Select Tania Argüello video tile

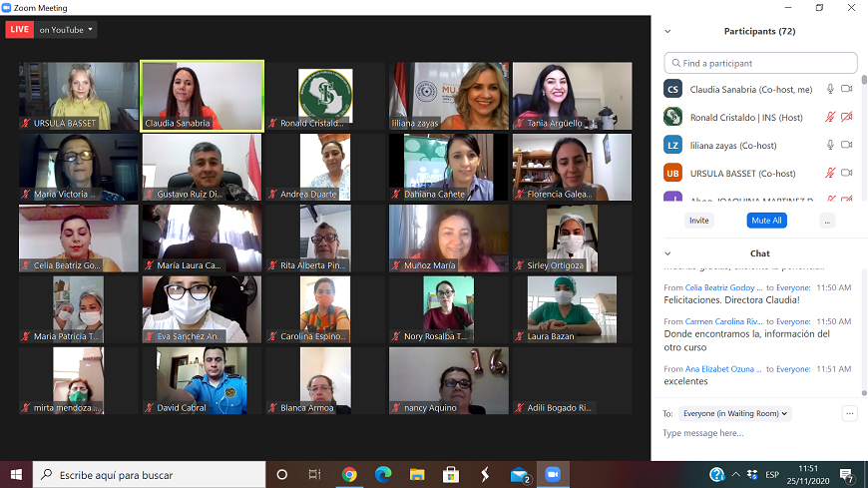click(573, 96)
